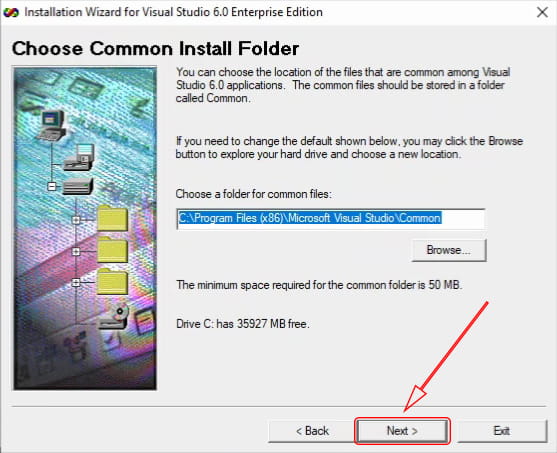Open the Browse... folder picker

449,250
